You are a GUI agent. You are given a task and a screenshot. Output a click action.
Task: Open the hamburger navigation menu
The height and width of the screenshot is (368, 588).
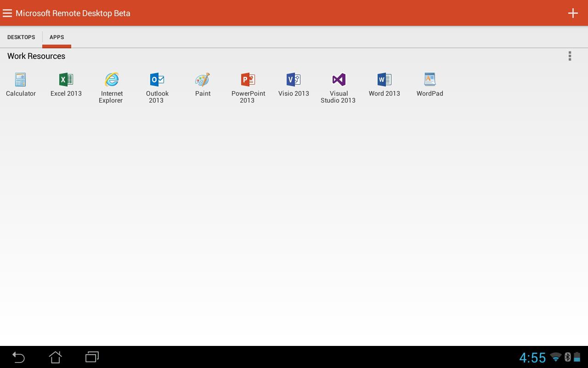7,13
